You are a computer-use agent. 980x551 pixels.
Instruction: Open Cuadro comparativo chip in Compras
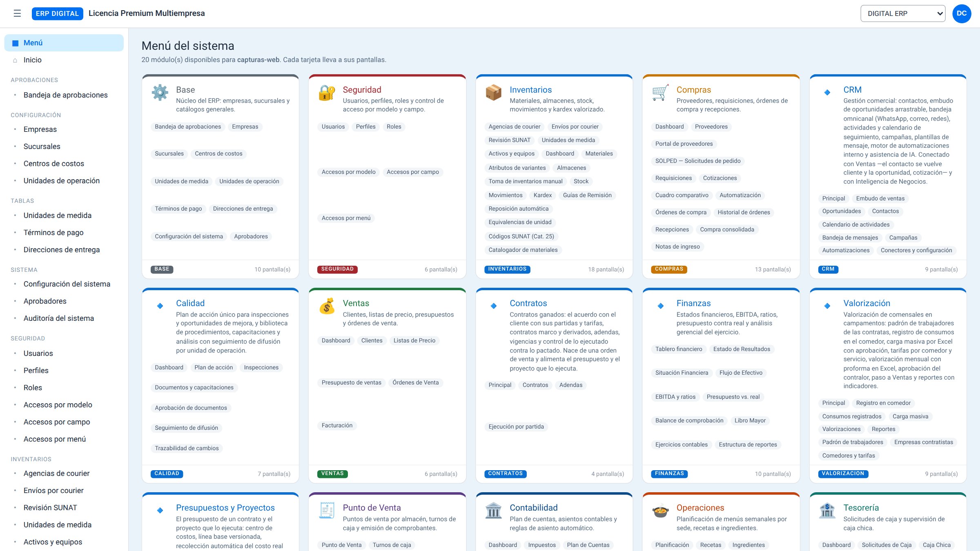682,195
